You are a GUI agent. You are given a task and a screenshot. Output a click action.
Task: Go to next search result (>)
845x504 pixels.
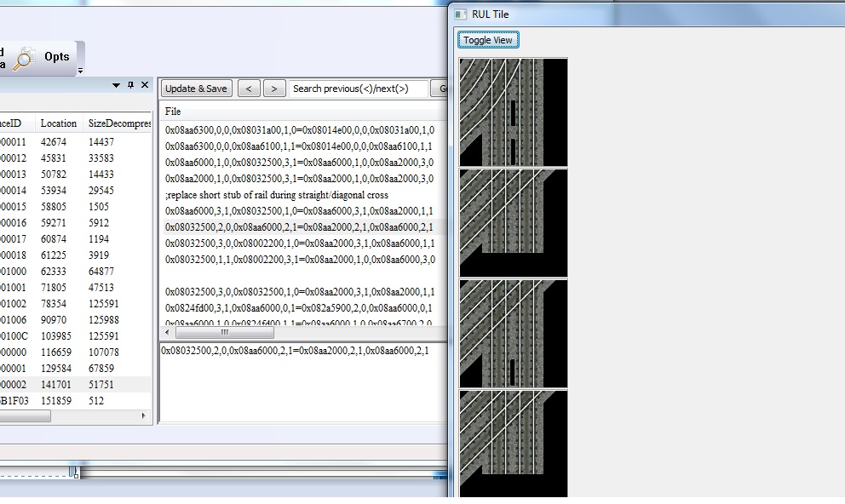274,89
